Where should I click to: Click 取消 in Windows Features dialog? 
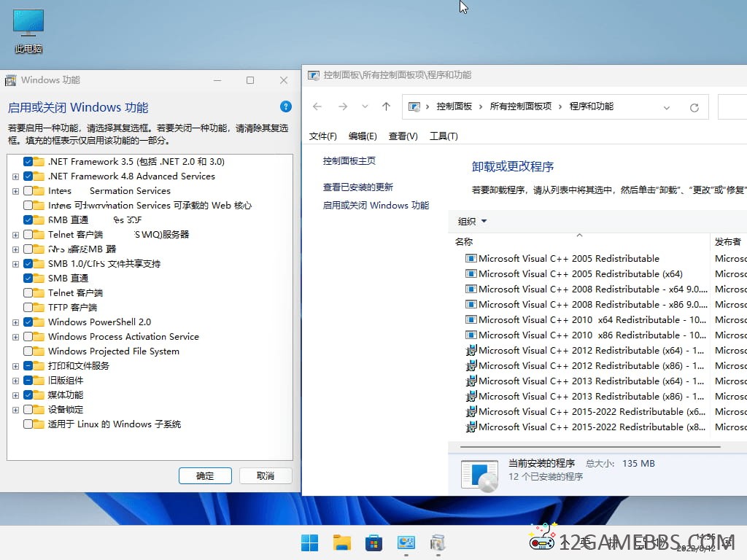pyautogui.click(x=266, y=475)
